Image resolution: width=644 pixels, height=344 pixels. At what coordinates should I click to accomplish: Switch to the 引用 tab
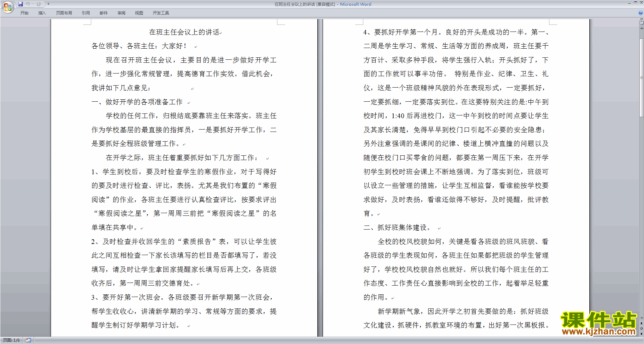point(86,13)
